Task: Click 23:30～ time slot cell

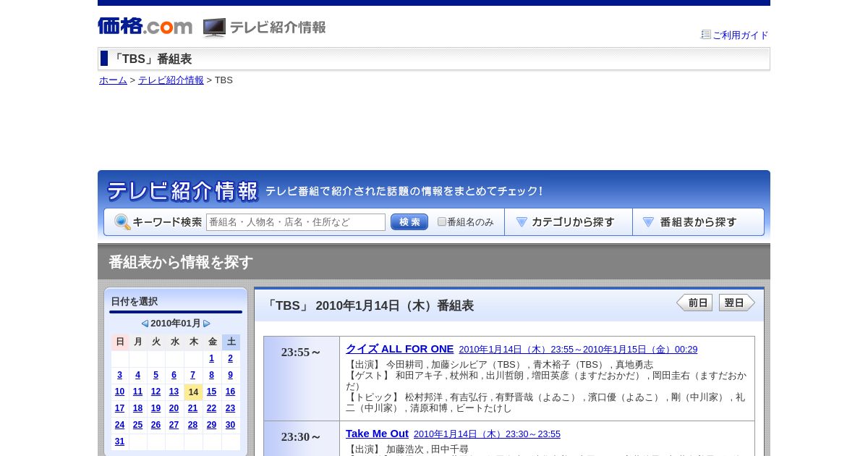Action: click(x=302, y=439)
